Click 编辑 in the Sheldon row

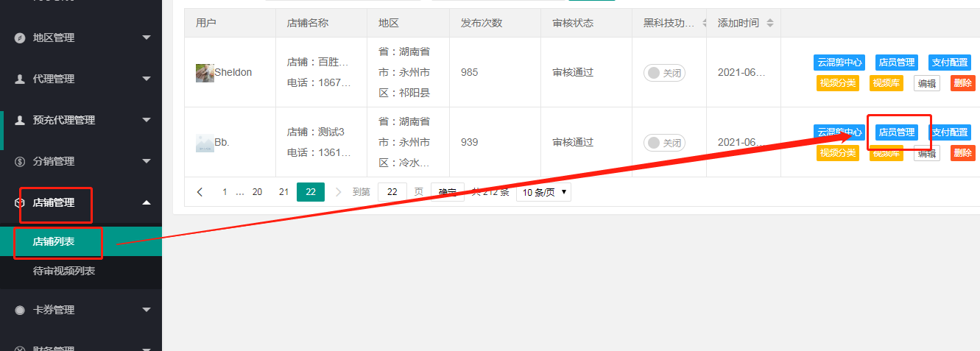(x=927, y=83)
